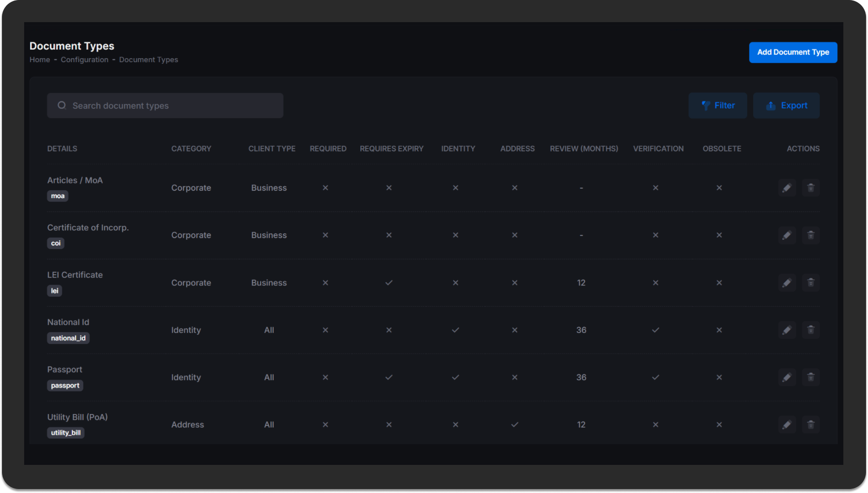Click National Id verification checkmark
The image size is (868, 493).
pos(655,330)
